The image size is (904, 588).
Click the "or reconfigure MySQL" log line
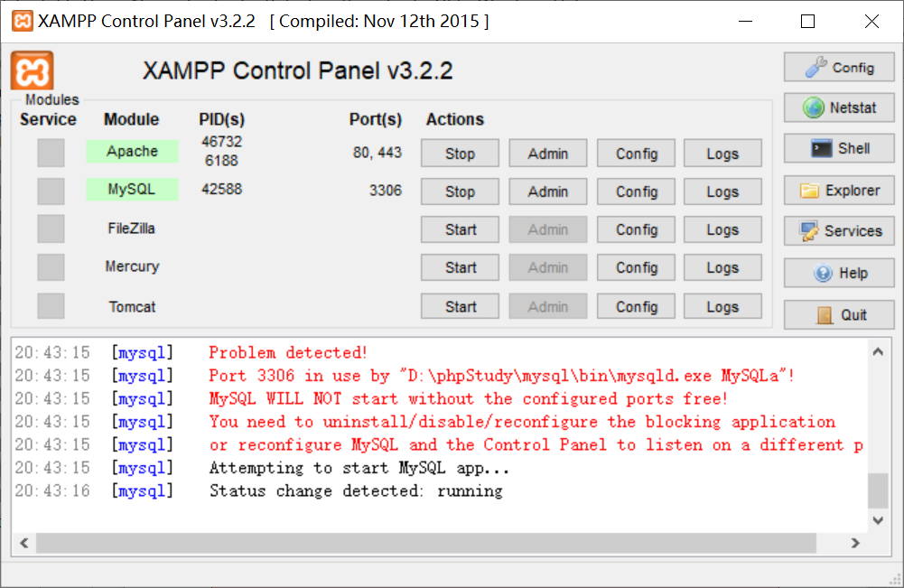pyautogui.click(x=536, y=444)
